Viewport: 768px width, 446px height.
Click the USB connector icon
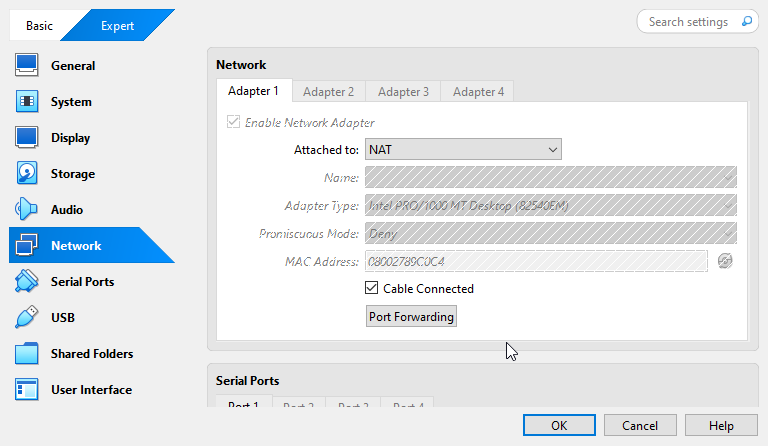[26, 317]
